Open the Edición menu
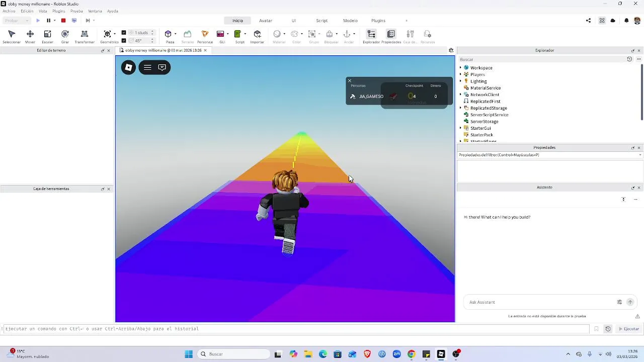The height and width of the screenshot is (362, 644). coord(27,11)
